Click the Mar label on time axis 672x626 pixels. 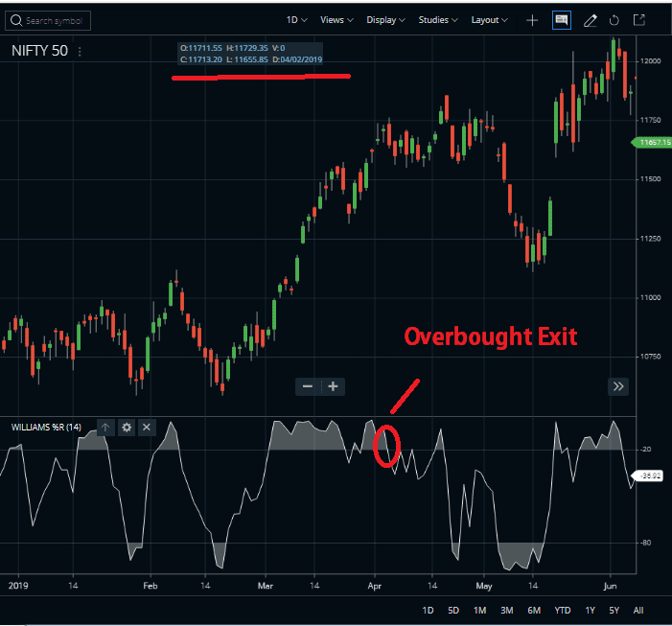click(266, 586)
